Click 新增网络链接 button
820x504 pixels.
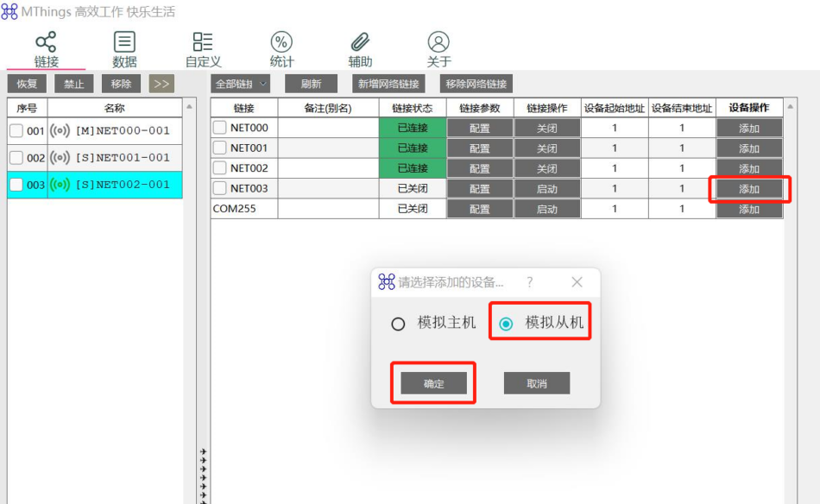[x=388, y=84]
